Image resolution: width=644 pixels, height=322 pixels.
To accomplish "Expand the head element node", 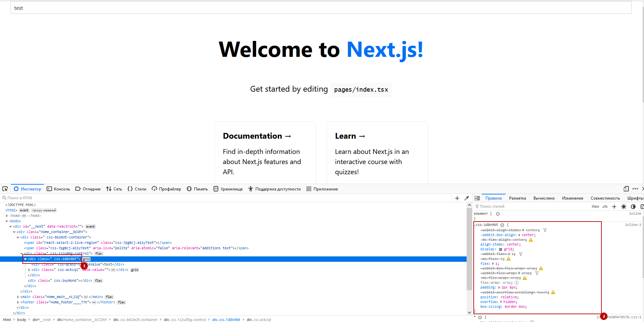I will coord(7,215).
